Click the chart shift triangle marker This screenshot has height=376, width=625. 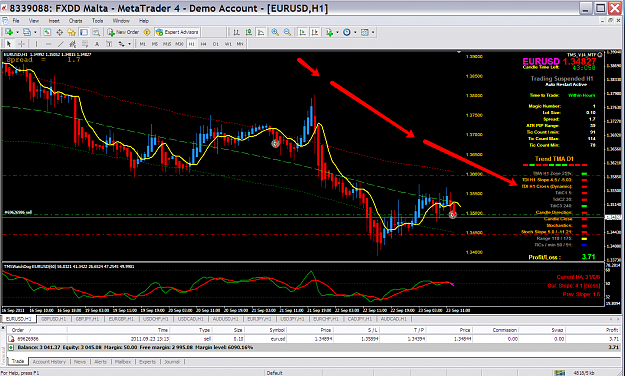459,52
